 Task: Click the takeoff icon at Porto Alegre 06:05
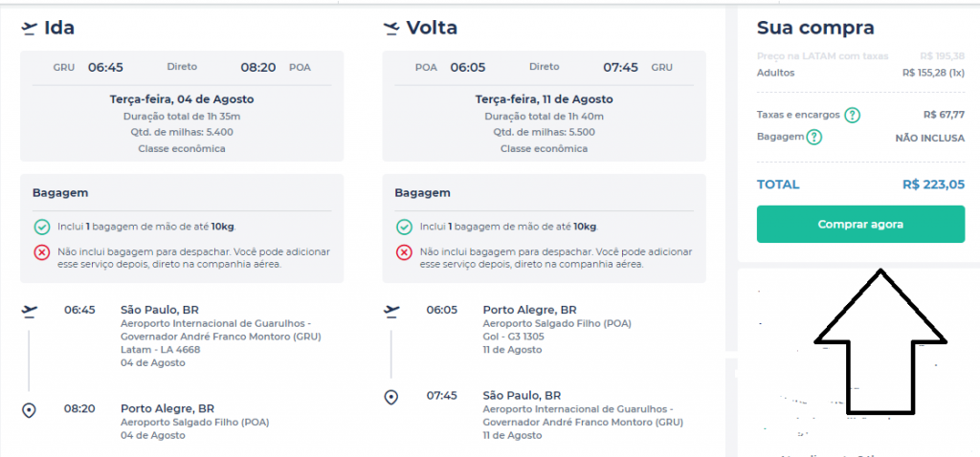(391, 311)
